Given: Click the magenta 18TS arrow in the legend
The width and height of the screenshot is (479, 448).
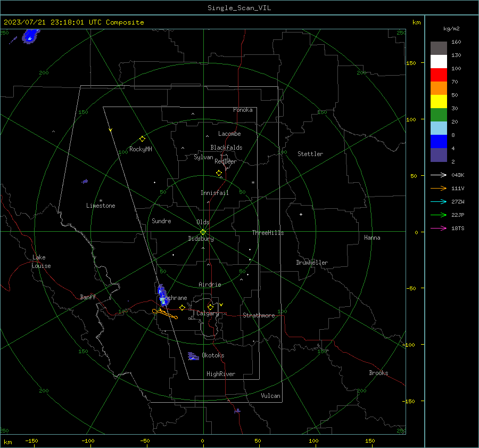Looking at the screenshot, I should (439, 228).
